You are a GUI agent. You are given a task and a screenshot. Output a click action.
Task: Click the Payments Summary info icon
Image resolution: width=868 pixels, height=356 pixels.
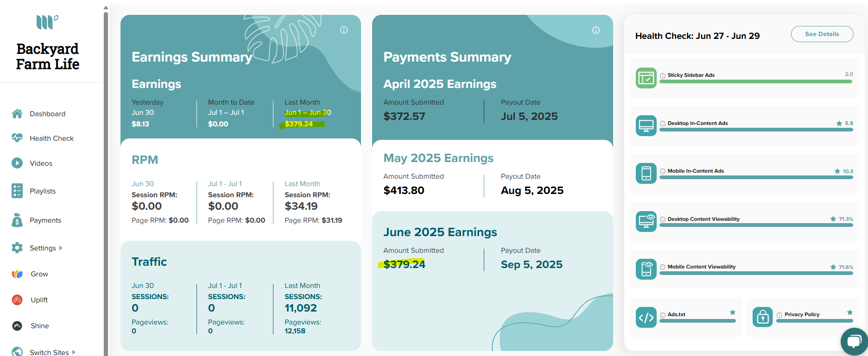point(596,30)
